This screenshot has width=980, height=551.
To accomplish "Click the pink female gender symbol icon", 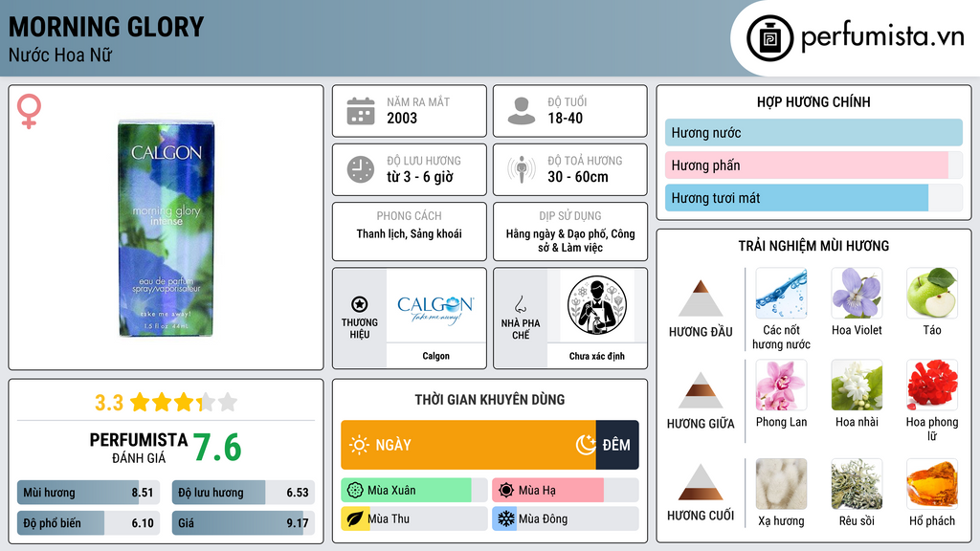I will [x=29, y=111].
